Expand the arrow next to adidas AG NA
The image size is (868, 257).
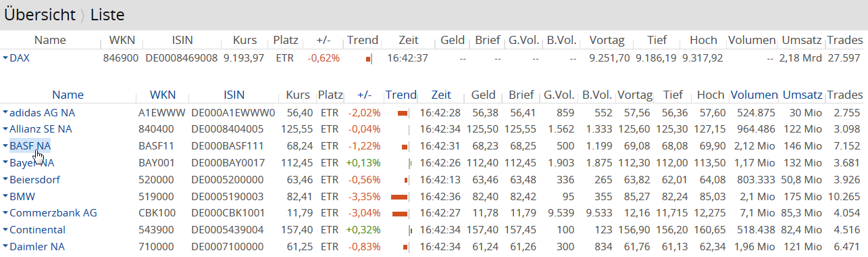click(x=5, y=112)
